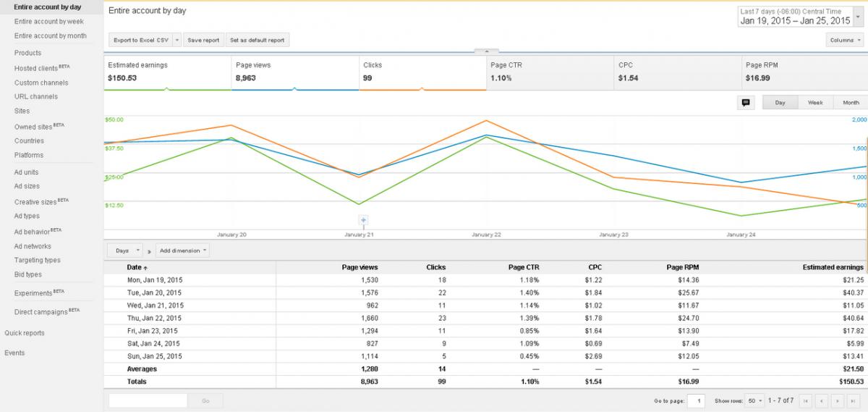
Task: Open the Custom channels report
Action: click(x=41, y=83)
